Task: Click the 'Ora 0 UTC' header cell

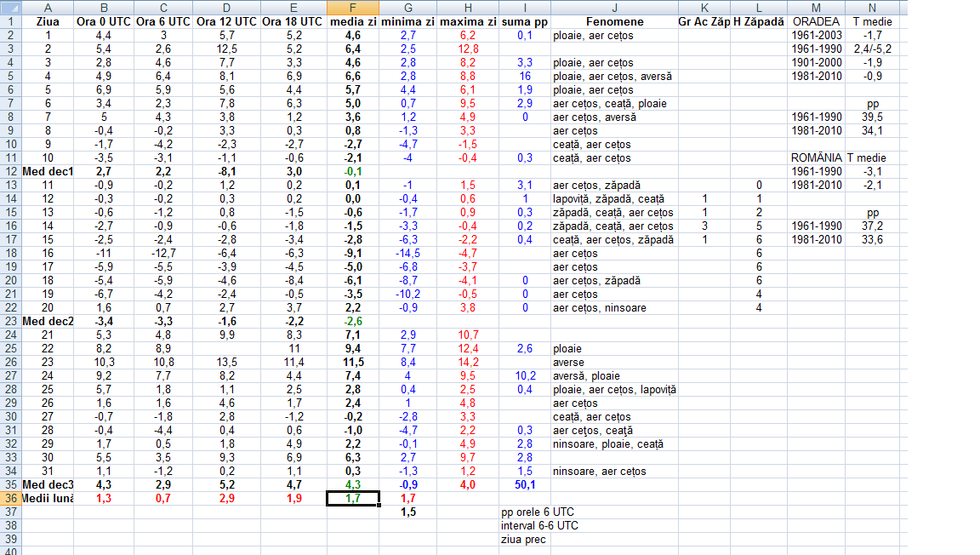Action: (104, 22)
